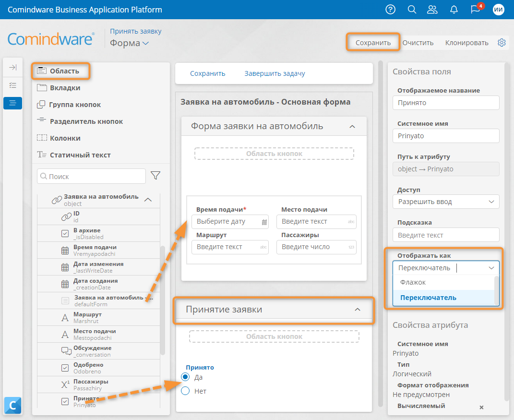This screenshot has width=514, height=420.
Task: Click the Очистить button
Action: (418, 43)
